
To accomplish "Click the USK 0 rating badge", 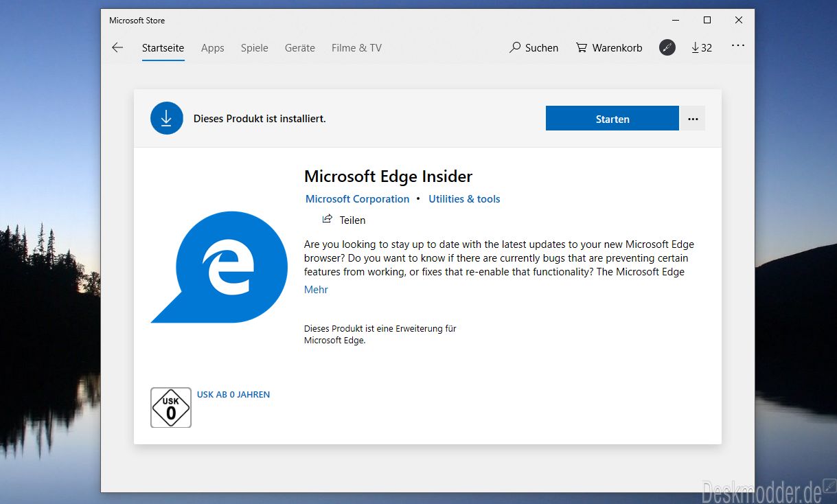I will coord(171,408).
